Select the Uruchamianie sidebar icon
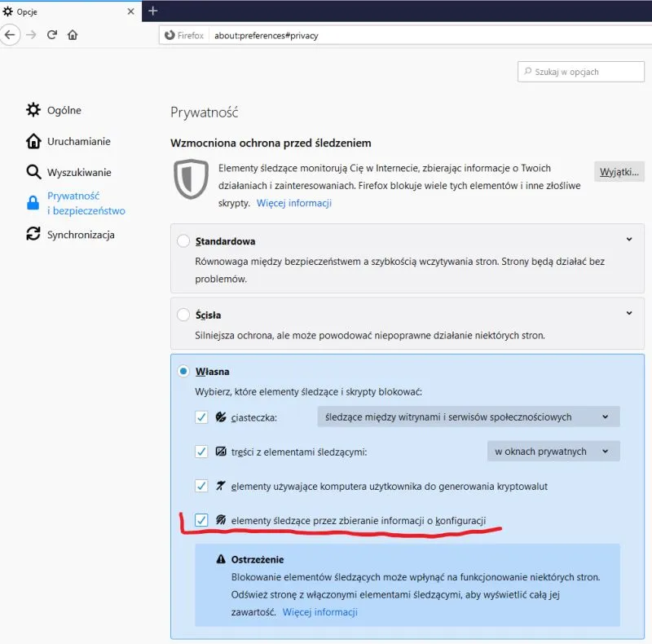This screenshot has width=652, height=644. pyautogui.click(x=33, y=140)
